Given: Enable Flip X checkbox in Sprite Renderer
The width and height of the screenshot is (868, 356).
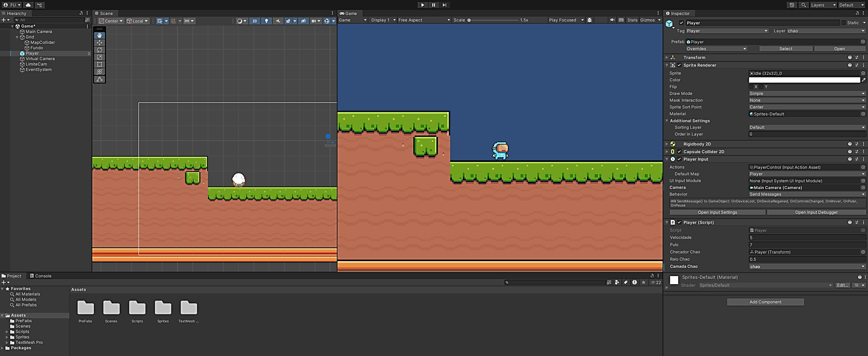Looking at the screenshot, I should click(x=751, y=87).
